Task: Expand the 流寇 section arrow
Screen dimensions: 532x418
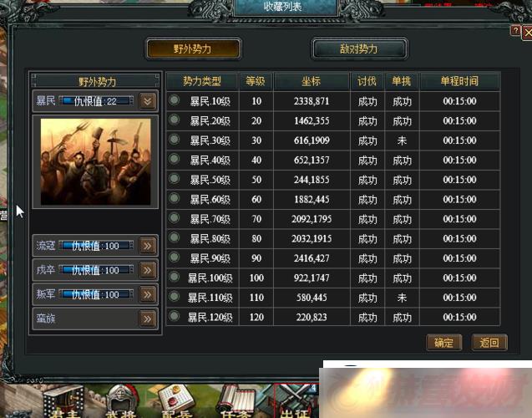Action: (148, 246)
